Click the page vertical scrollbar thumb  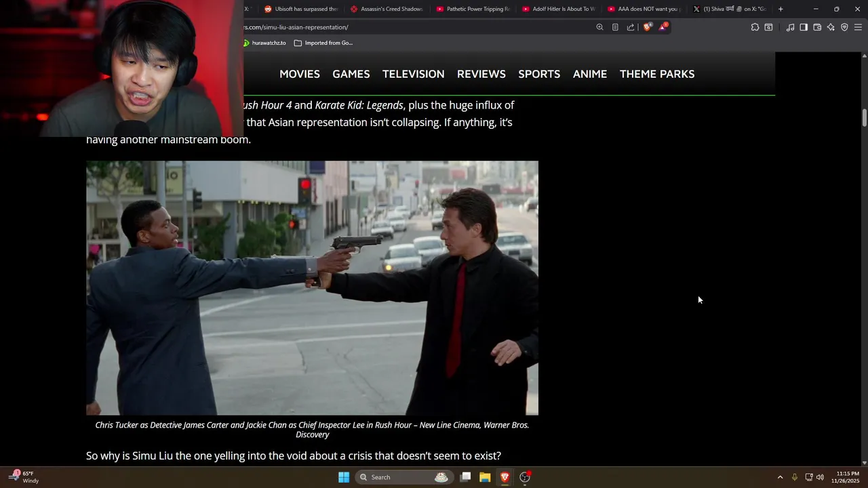click(x=865, y=117)
